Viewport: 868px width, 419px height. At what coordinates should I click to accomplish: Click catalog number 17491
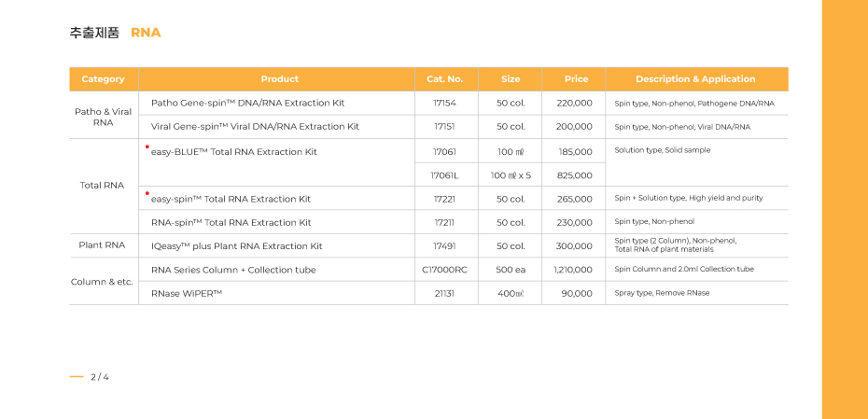click(x=445, y=245)
